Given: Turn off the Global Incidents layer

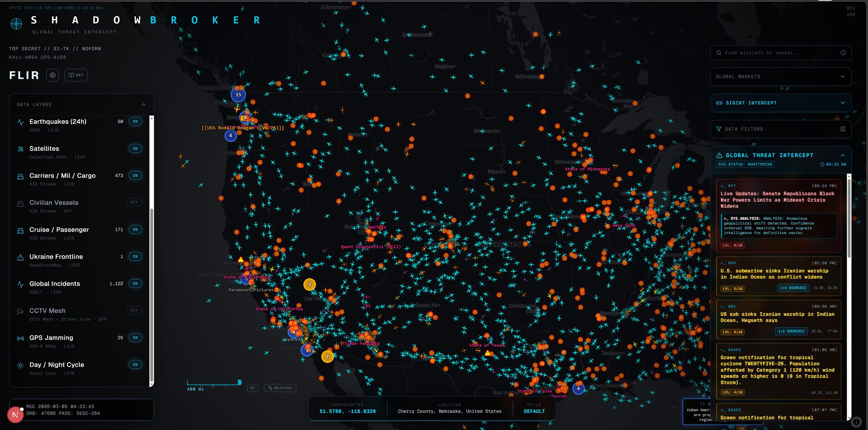Looking at the screenshot, I should click(x=135, y=283).
